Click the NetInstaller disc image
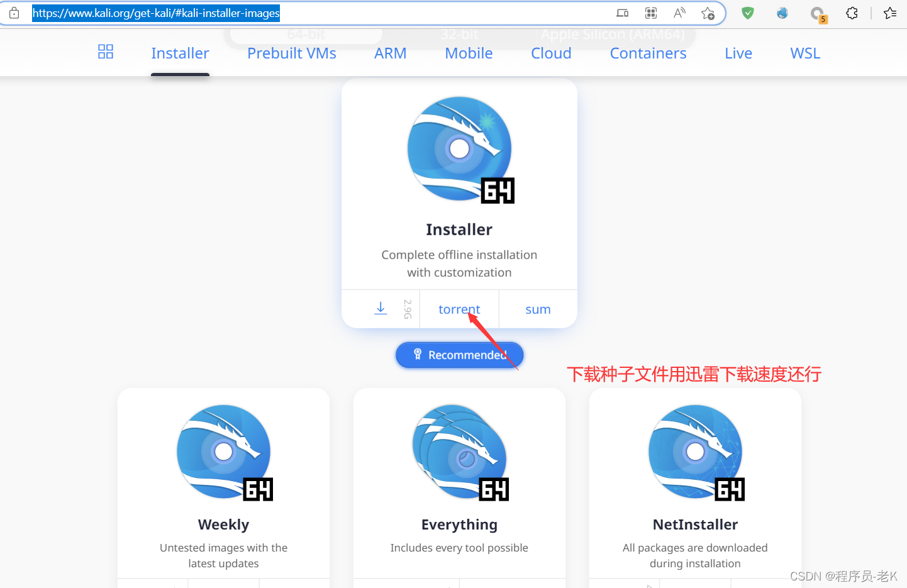The image size is (907, 588). click(696, 453)
